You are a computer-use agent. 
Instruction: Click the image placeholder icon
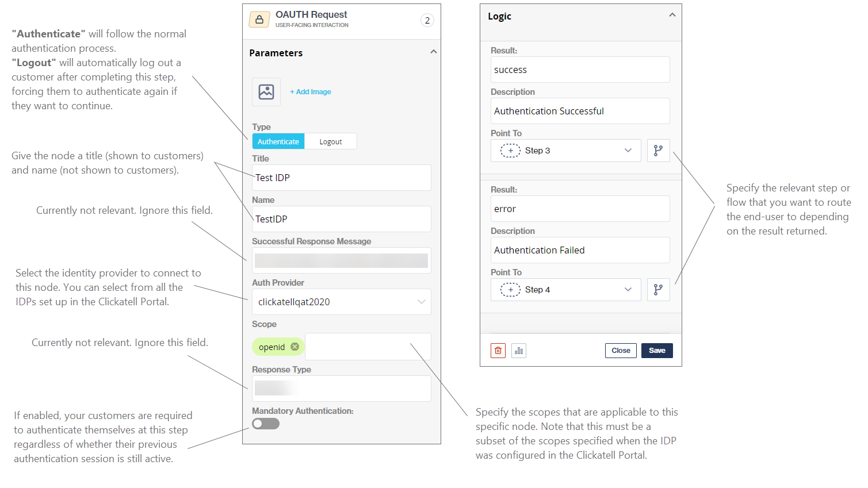click(266, 92)
